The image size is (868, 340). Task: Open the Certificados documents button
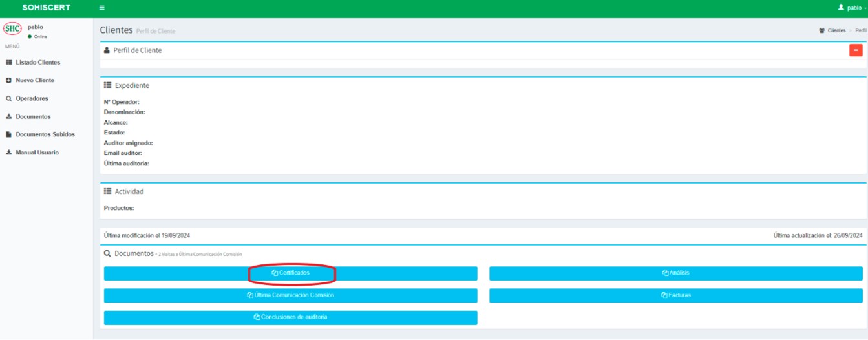tap(291, 273)
